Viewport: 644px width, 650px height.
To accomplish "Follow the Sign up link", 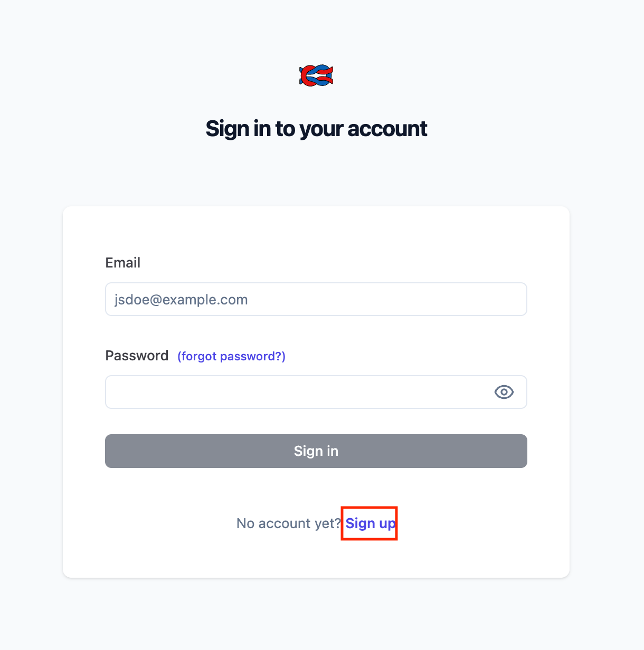I will coord(370,523).
